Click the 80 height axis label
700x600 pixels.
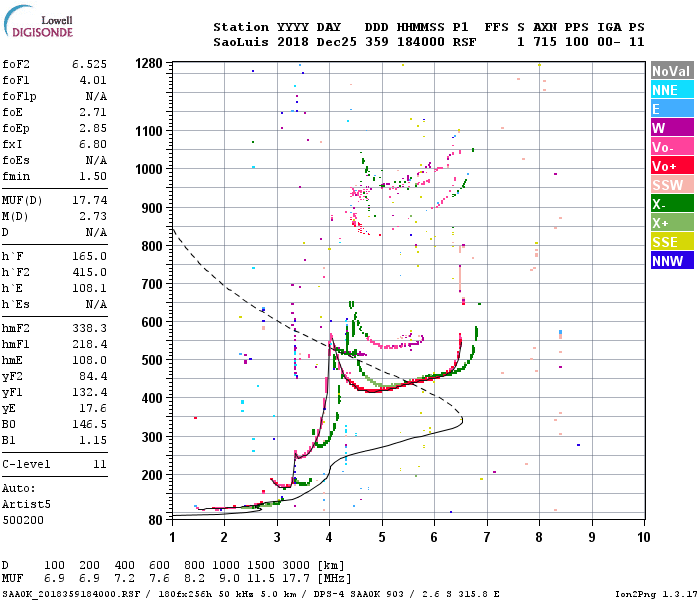(x=156, y=520)
